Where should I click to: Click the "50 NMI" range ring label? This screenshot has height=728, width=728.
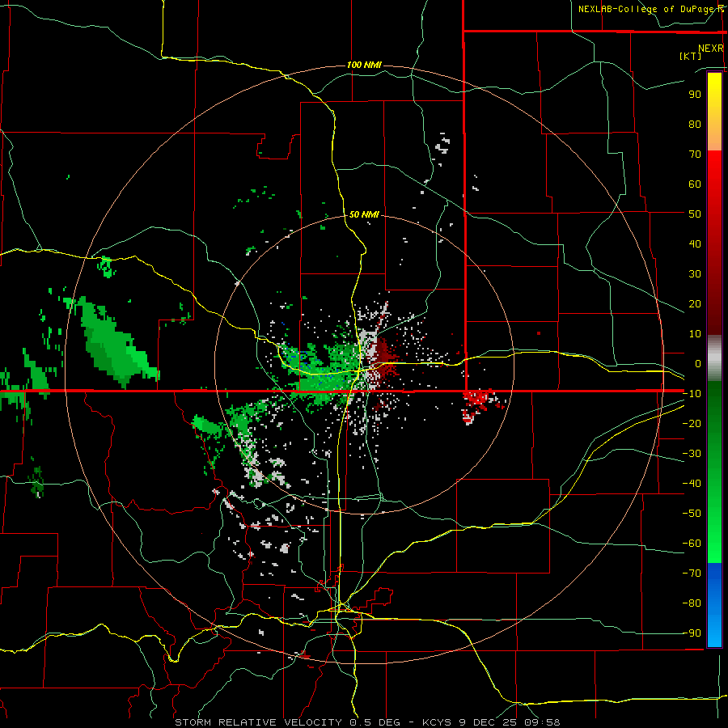coord(364,214)
